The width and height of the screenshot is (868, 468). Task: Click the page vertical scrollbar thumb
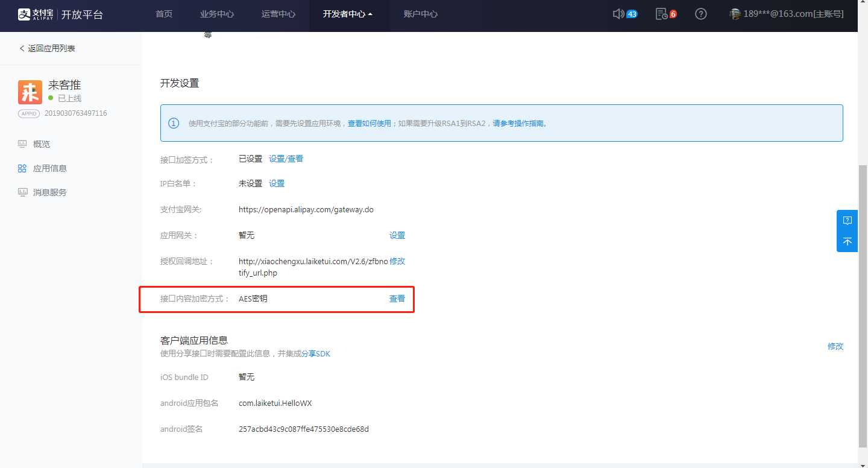point(863,305)
